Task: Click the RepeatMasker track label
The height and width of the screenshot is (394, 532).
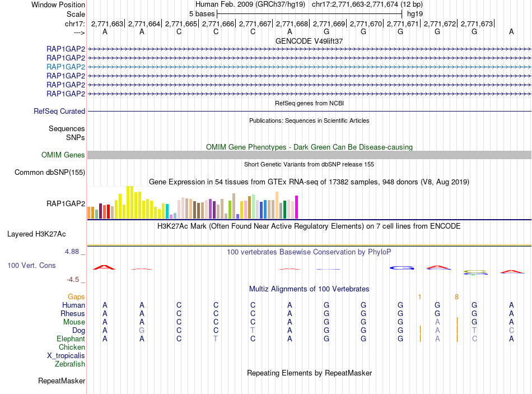Action: pos(62,381)
